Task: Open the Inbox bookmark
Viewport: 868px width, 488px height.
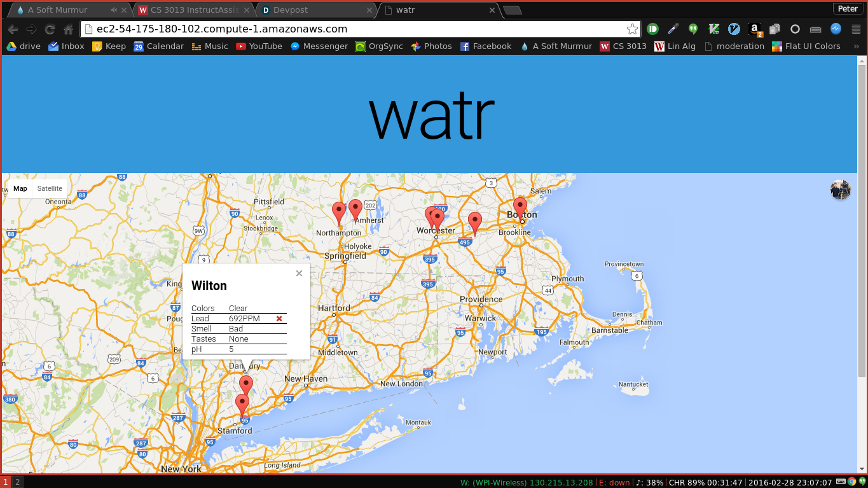Action: click(66, 46)
